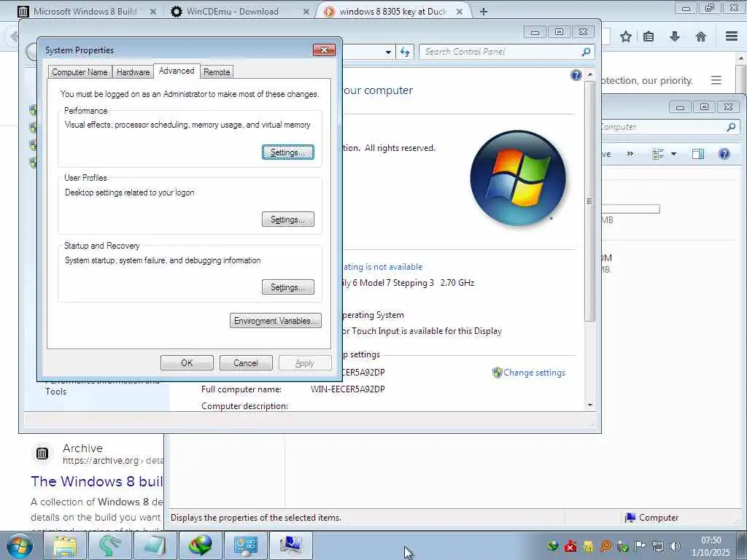Open the browser downloads arrow icon

(x=675, y=36)
